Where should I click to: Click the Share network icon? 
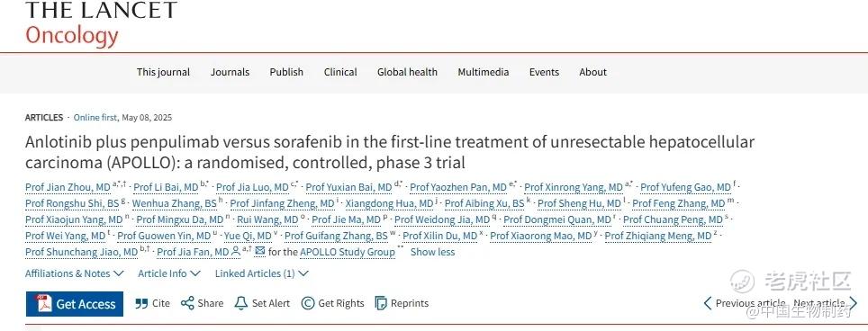(x=187, y=303)
